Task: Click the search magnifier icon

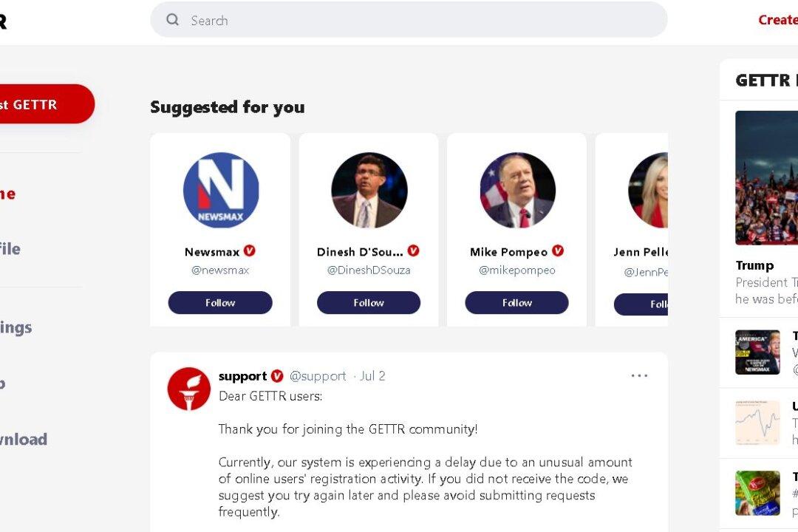Action: click(172, 20)
